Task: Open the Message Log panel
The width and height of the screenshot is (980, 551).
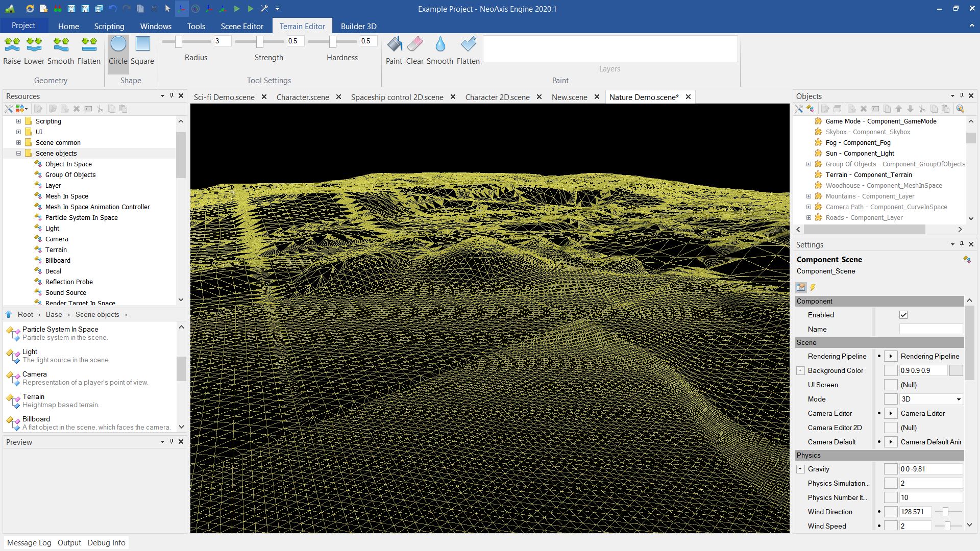Action: [29, 542]
